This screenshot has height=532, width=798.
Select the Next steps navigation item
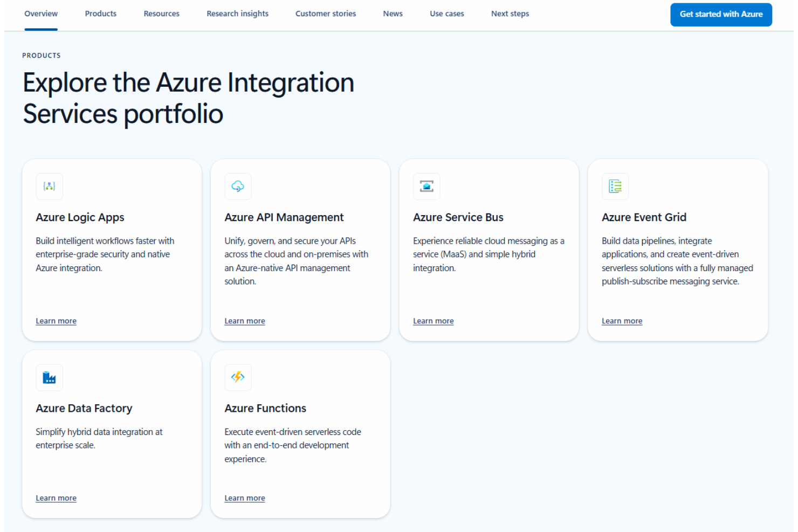510,13
